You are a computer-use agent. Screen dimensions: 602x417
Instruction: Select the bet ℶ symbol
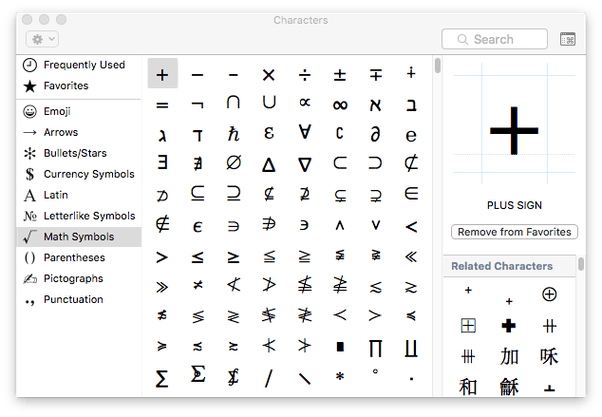(411, 105)
